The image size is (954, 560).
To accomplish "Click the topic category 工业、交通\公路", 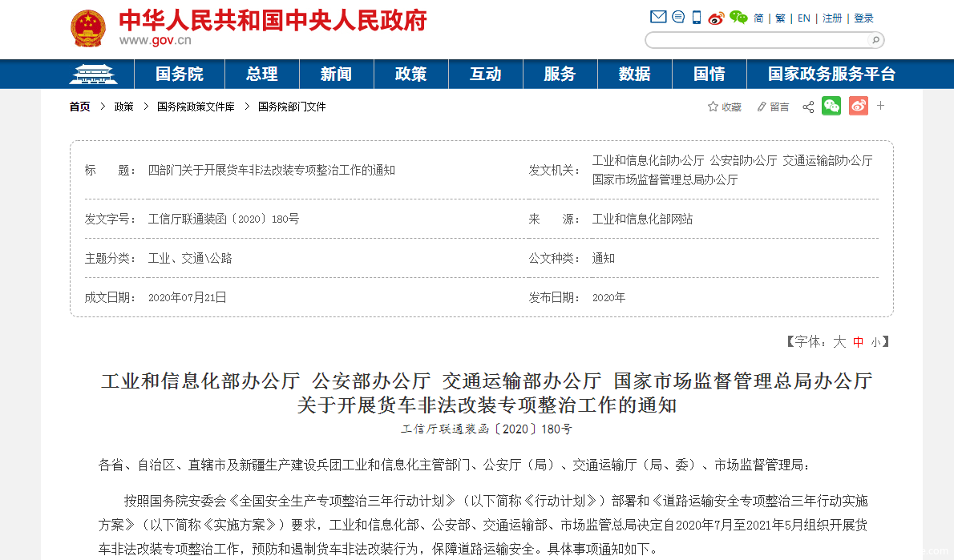I will 190,259.
